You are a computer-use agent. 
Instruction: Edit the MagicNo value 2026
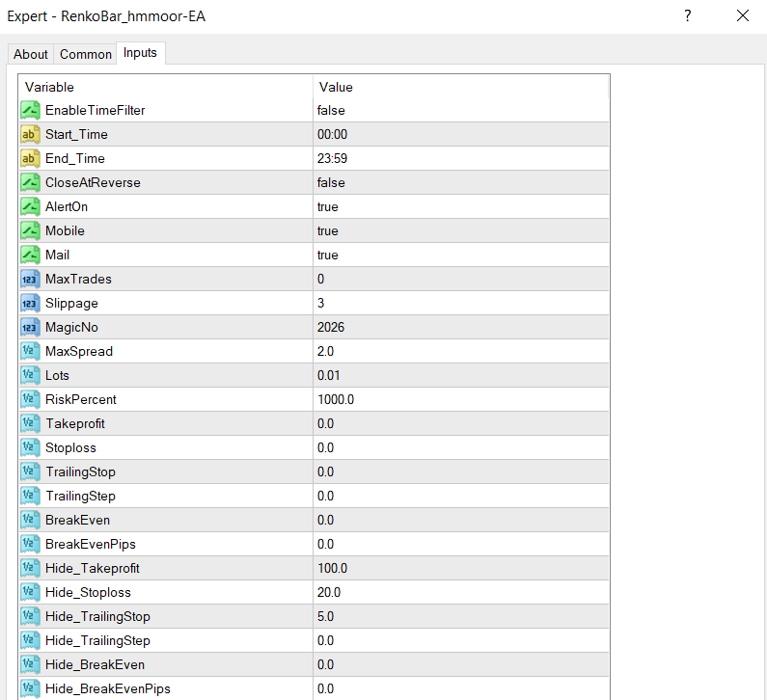point(461,327)
